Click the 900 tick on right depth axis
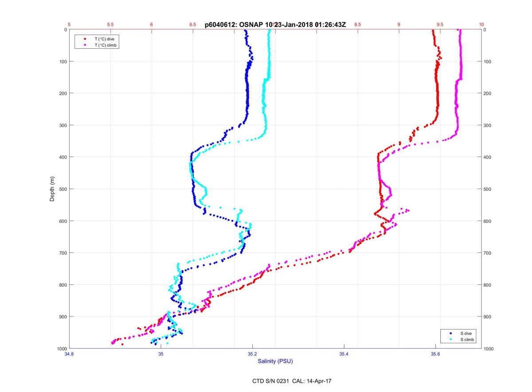The height and width of the screenshot is (392, 532). pyautogui.click(x=488, y=317)
